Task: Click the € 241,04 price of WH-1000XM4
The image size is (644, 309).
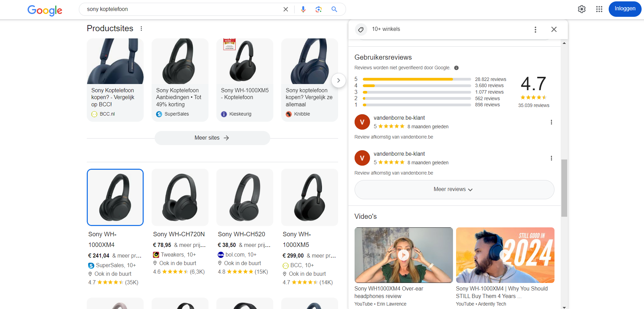Action: pos(99,256)
